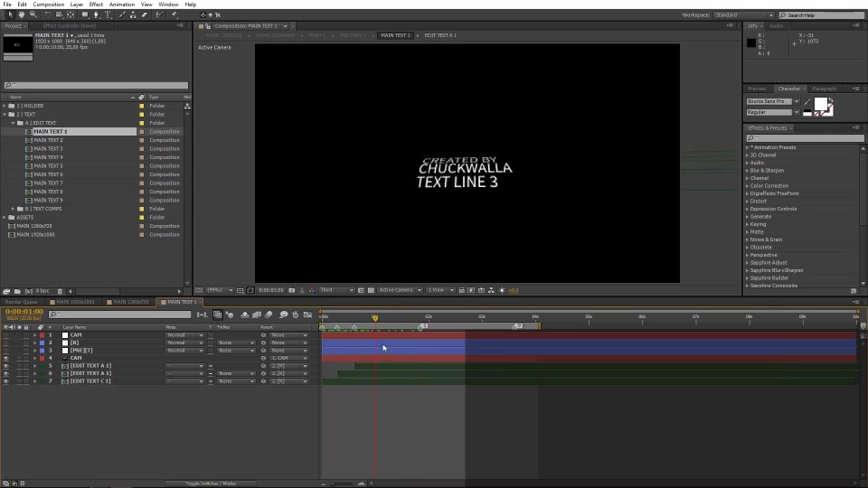Open the composition flowchart icon

coord(491,290)
